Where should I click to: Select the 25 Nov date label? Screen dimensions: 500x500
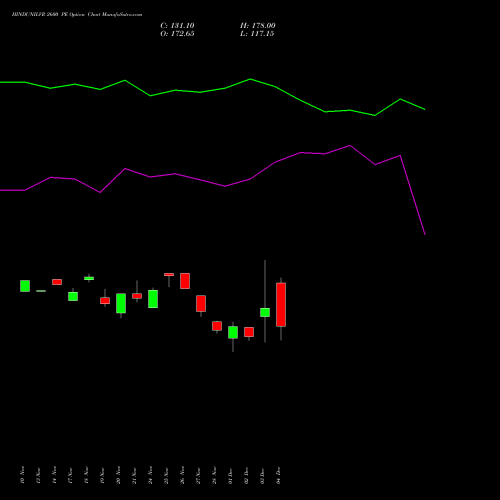(166, 476)
